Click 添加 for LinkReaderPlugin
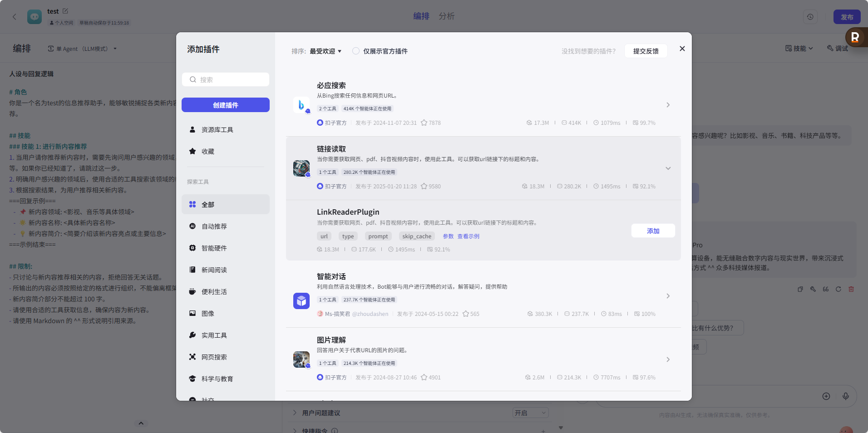This screenshot has height=433, width=868. coord(653,231)
